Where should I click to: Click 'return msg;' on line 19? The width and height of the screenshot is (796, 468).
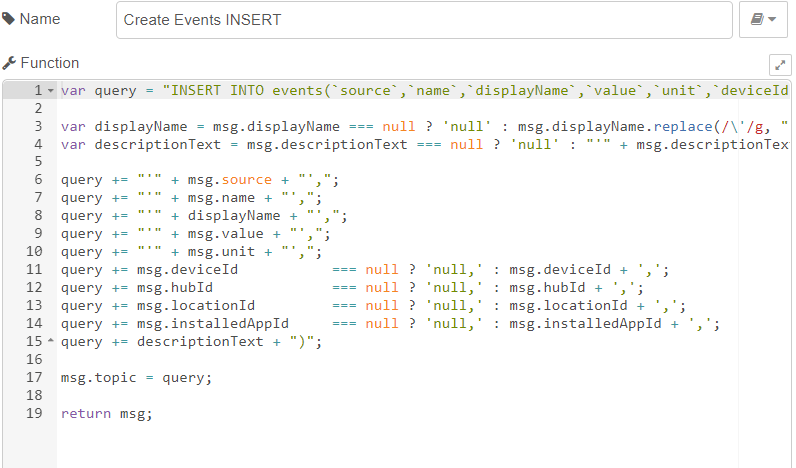point(107,414)
